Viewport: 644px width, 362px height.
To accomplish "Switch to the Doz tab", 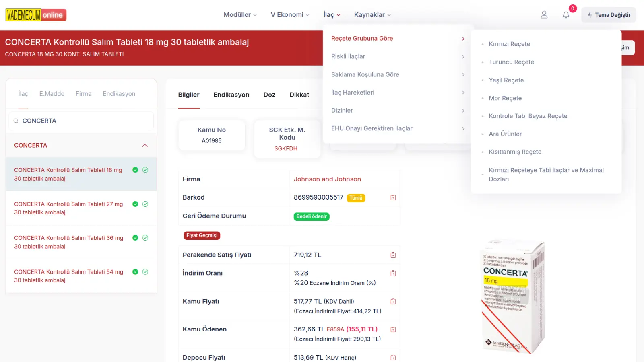I will [x=269, y=95].
